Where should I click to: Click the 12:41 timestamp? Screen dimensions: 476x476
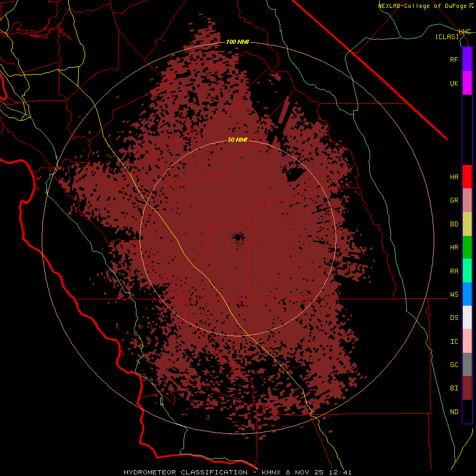[x=341, y=472]
